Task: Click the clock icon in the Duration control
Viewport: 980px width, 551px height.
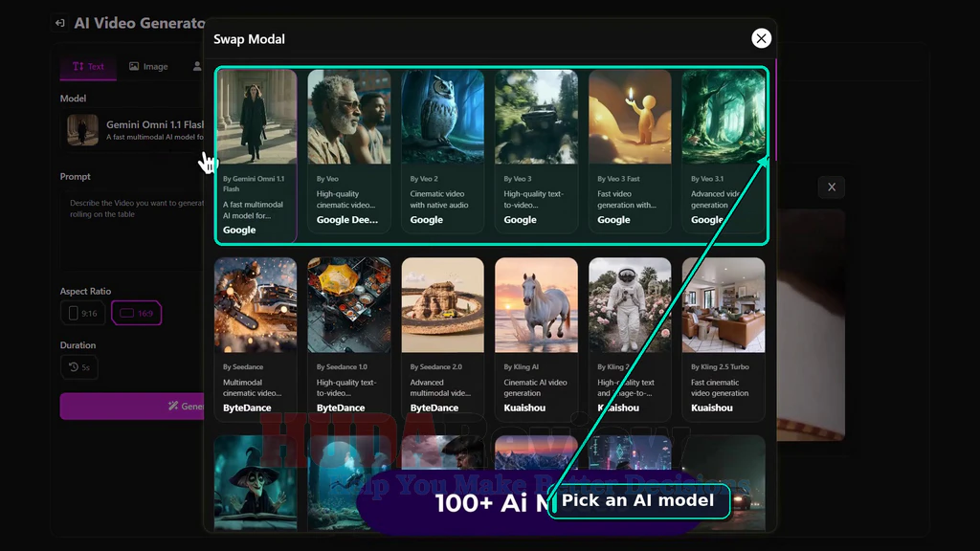Action: pos(73,367)
